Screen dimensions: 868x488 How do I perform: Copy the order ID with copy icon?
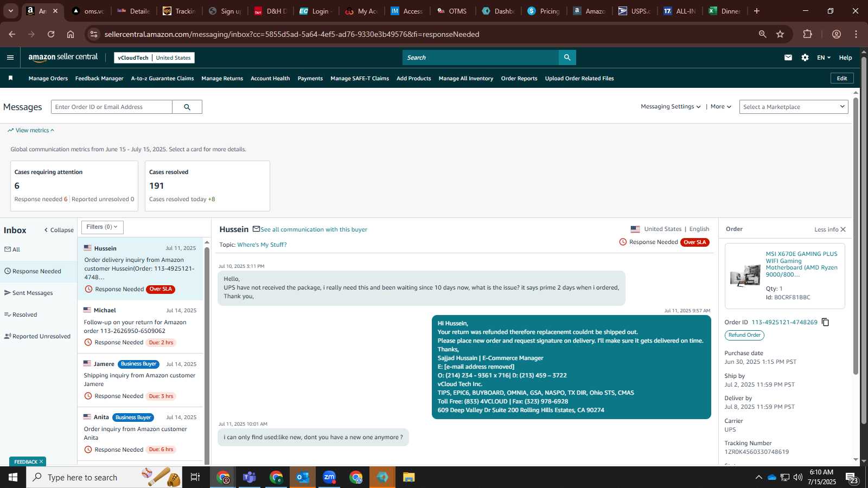coord(826,322)
